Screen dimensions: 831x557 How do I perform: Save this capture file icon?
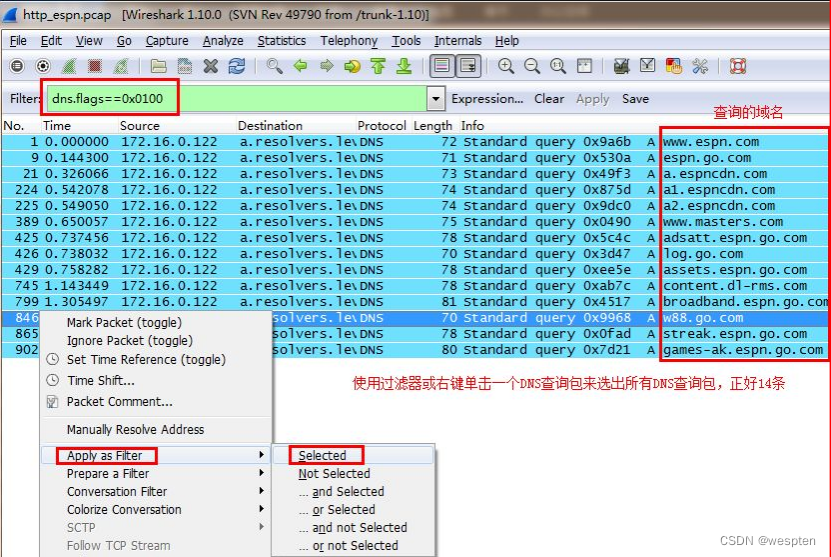tap(184, 66)
